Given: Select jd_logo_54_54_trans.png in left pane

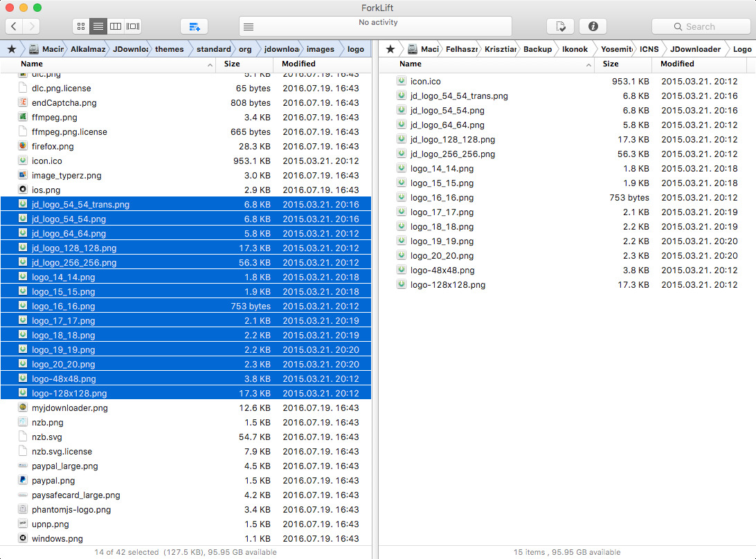Looking at the screenshot, I should click(x=186, y=204).
